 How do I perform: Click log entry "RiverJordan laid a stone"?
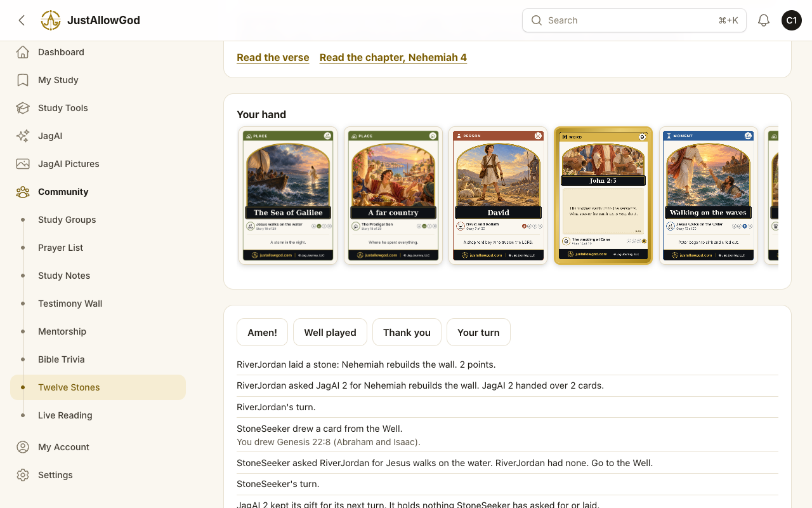[366, 364]
